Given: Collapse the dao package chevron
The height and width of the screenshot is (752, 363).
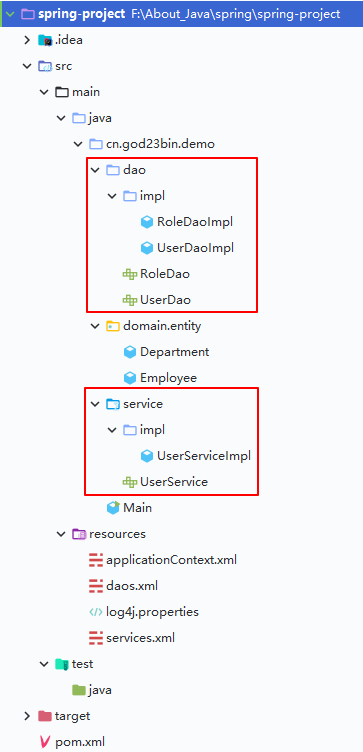Looking at the screenshot, I should (x=94, y=169).
